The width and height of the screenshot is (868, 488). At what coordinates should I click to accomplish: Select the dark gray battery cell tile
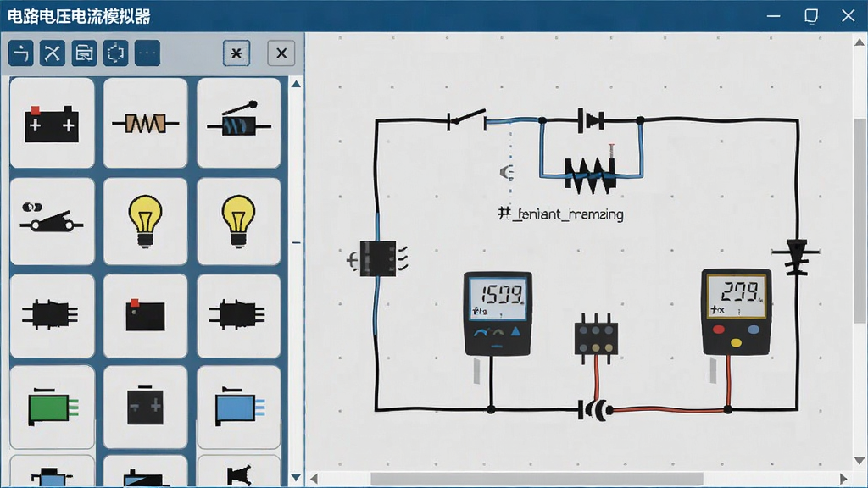(146, 408)
